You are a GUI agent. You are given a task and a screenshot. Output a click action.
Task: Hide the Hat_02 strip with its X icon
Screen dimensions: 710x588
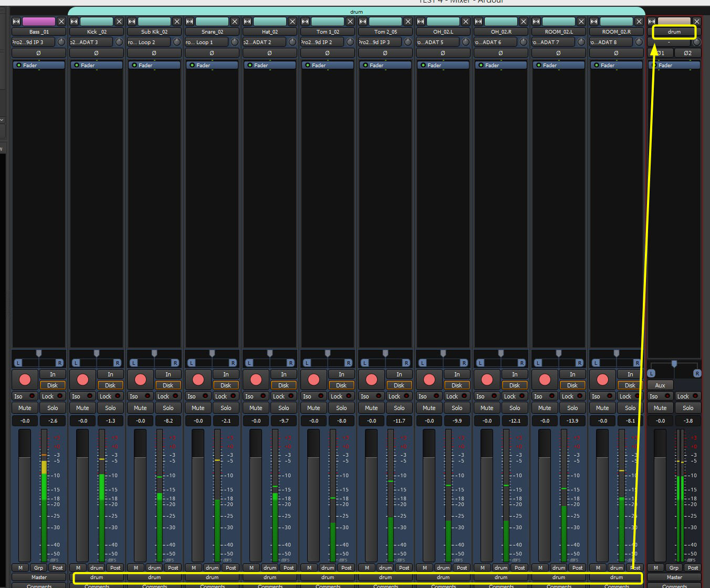coord(293,22)
